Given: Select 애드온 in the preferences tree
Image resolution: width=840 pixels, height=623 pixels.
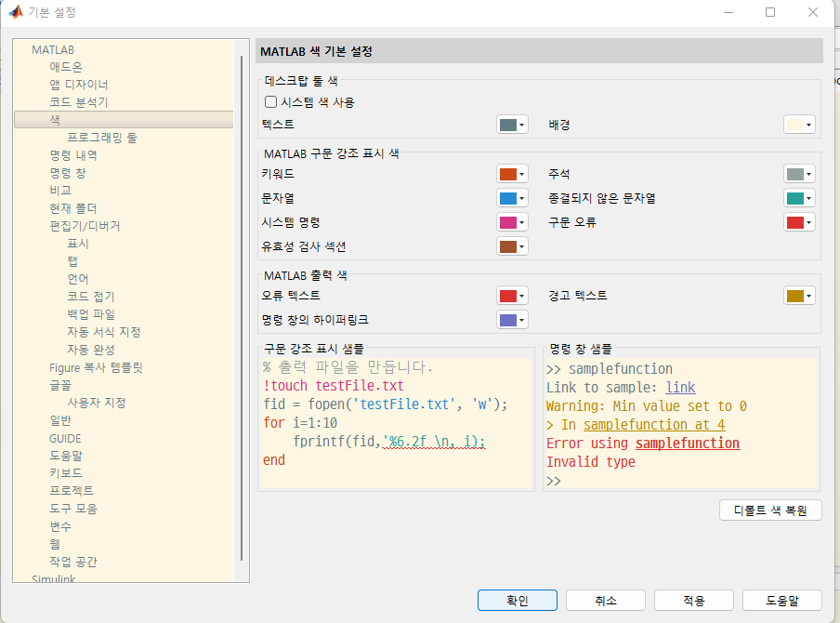Looking at the screenshot, I should pyautogui.click(x=66, y=67).
